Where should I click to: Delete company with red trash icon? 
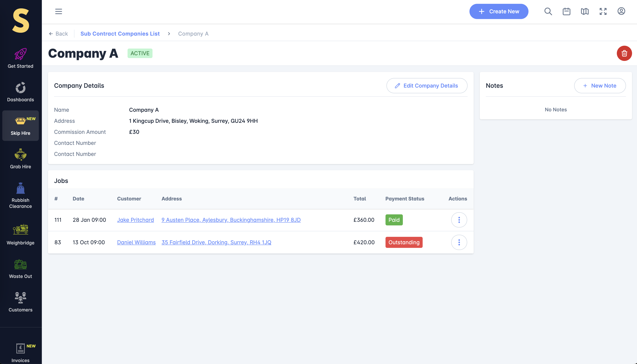(624, 53)
